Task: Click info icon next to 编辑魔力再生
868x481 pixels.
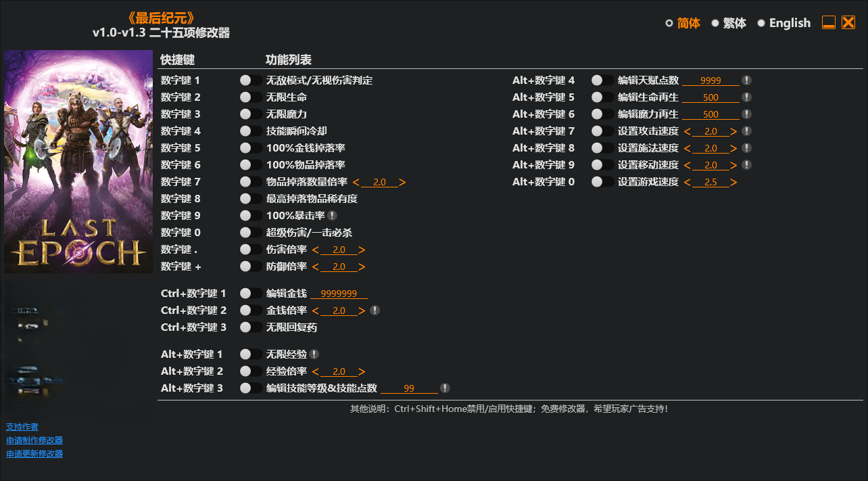Action: 746,114
